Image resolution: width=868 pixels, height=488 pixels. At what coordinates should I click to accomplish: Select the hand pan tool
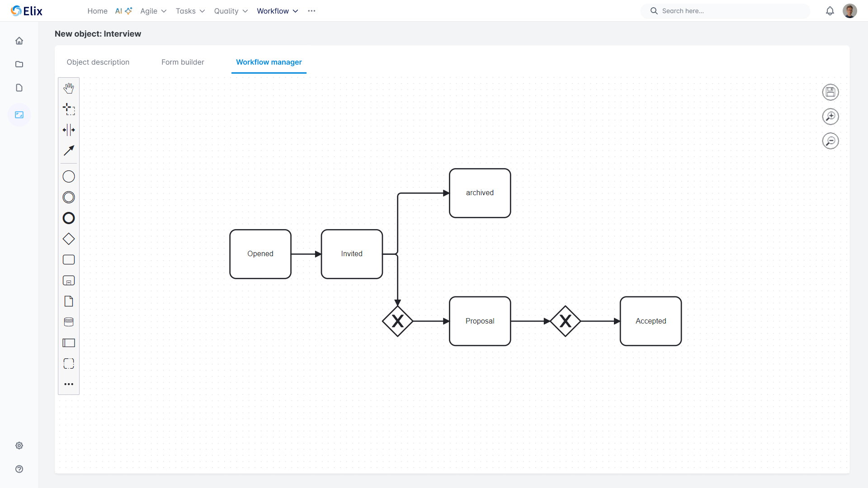[x=69, y=88]
